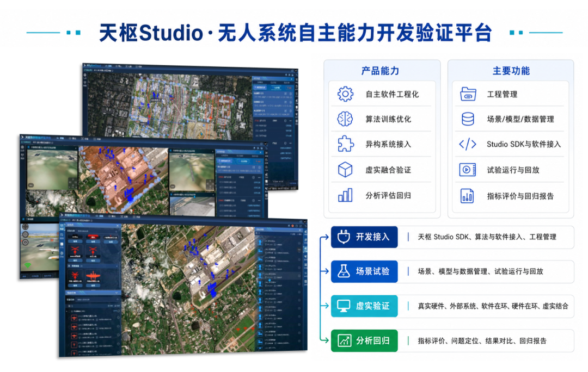Click the 算法训练优化 label
The image size is (588, 372).
(388, 119)
